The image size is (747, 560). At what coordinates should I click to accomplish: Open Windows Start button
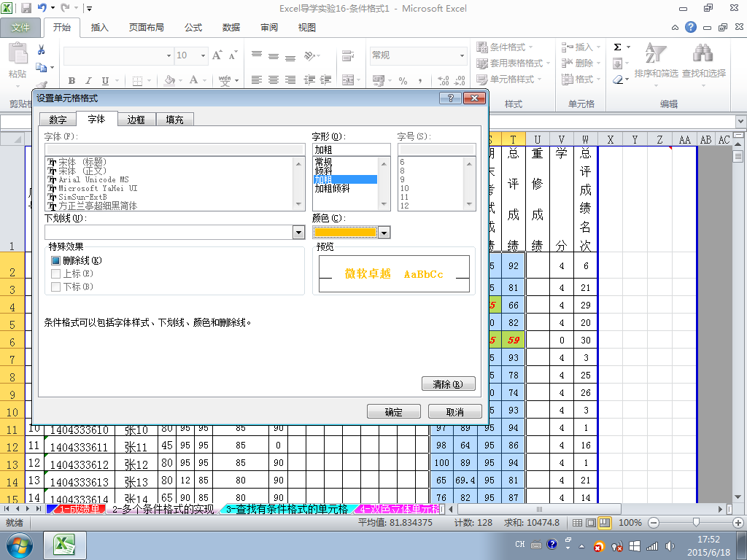click(x=19, y=545)
